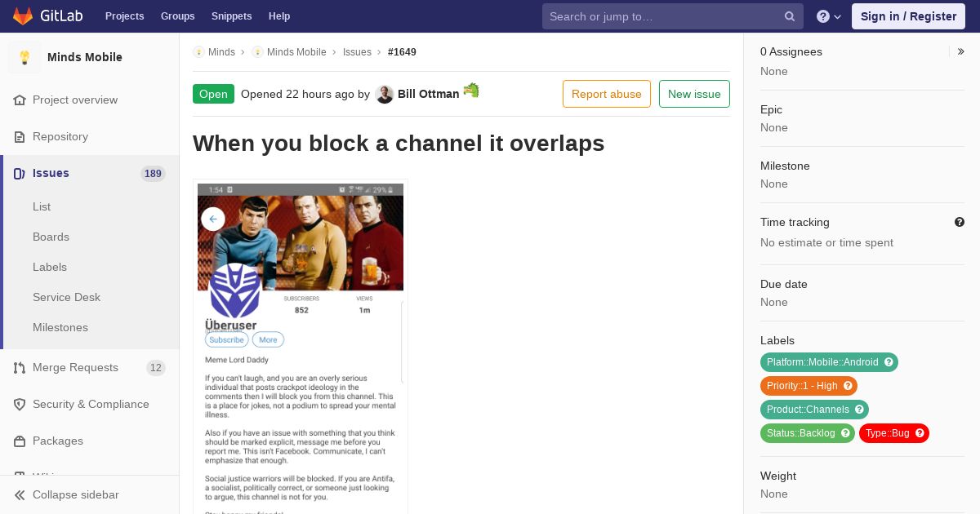Click the search magnifier icon
Screen dimensions: 980x514
[790, 16]
